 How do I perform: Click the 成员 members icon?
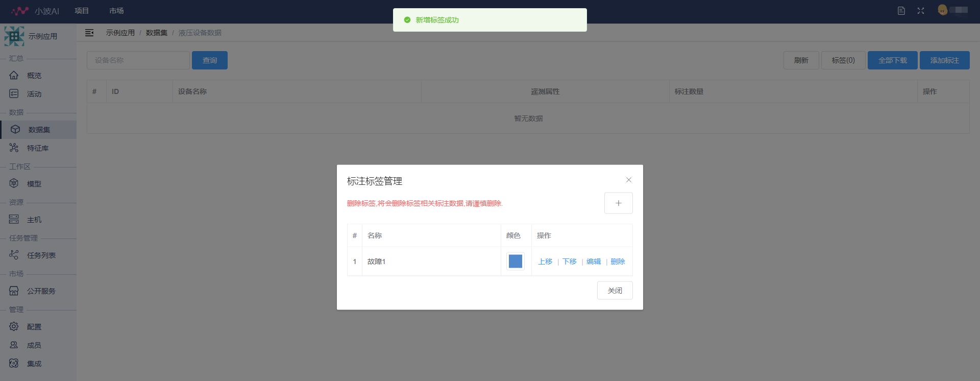click(14, 345)
